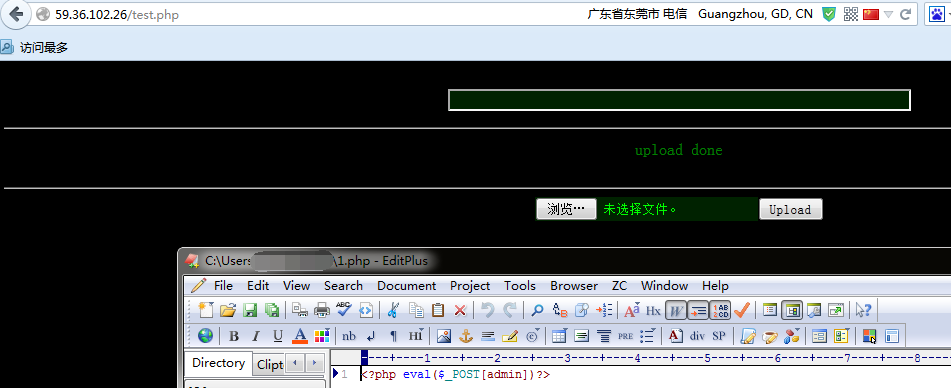Insert an anchor with the anchor icon
Screen dimensions: 951x388
click(466, 335)
